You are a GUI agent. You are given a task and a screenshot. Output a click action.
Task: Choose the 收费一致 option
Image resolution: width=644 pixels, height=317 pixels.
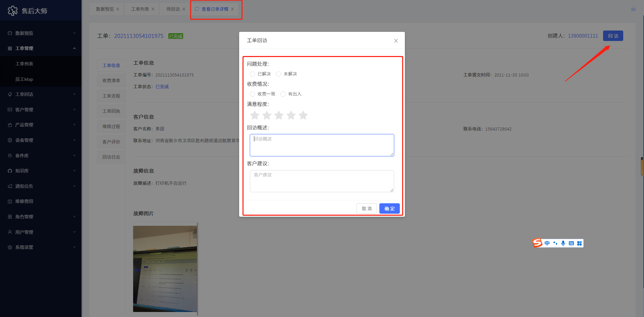pos(252,94)
